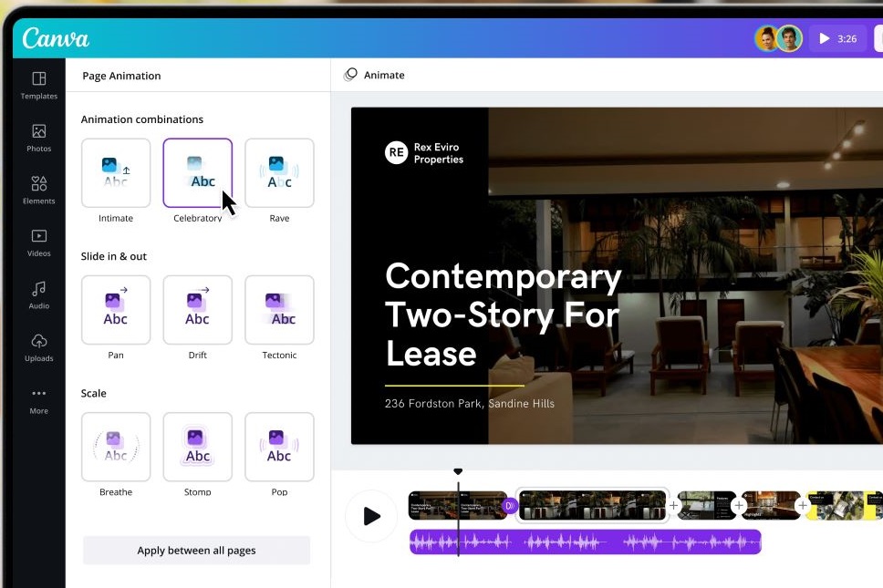883x588 pixels.
Task: Expand the More sidebar options
Action: pyautogui.click(x=38, y=400)
